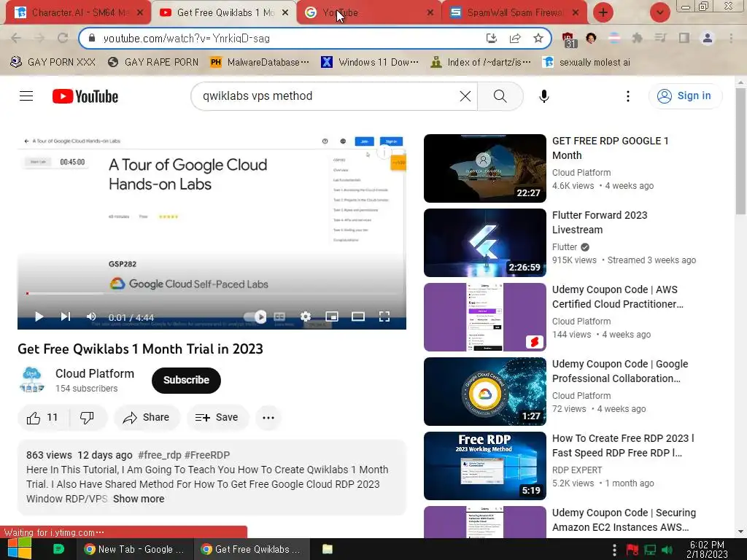The height and width of the screenshot is (560, 747).
Task: Open GET FREE RDP GOOGLE 1 Month thumbnail
Action: [x=484, y=168]
